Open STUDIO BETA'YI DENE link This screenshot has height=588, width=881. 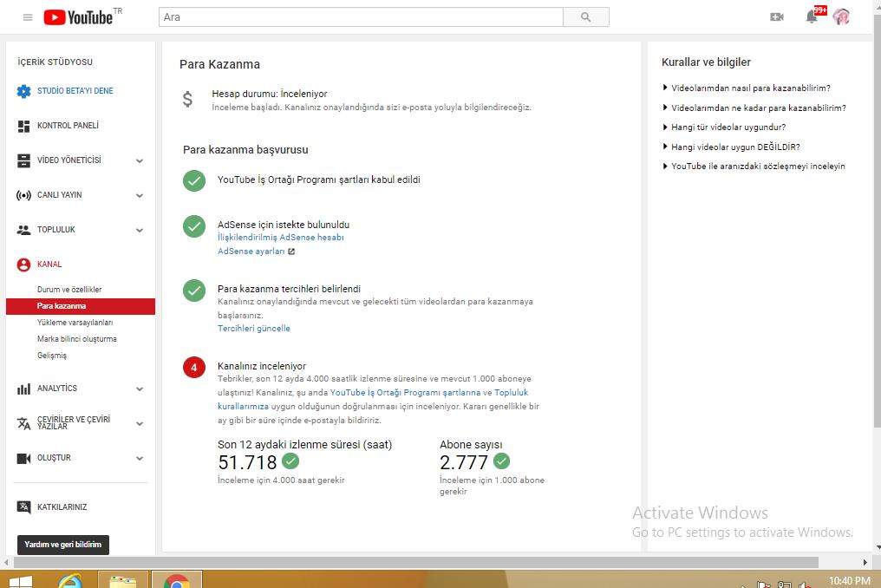[75, 90]
